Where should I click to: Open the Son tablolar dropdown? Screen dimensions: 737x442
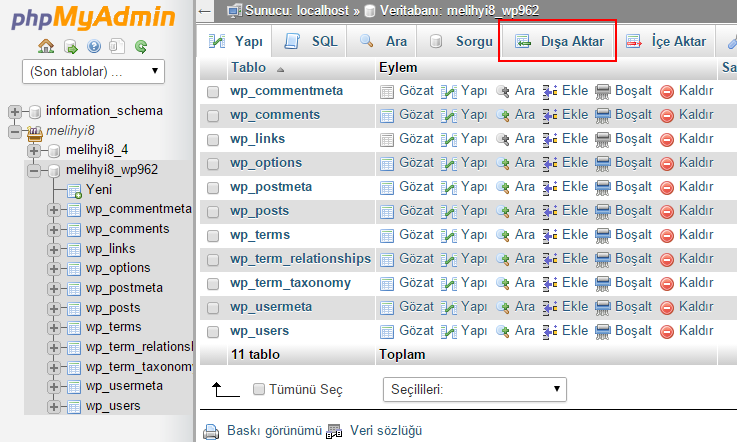tap(94, 71)
